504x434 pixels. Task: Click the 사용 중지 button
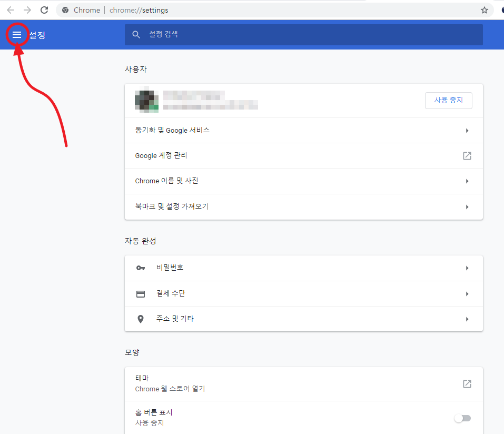point(448,100)
